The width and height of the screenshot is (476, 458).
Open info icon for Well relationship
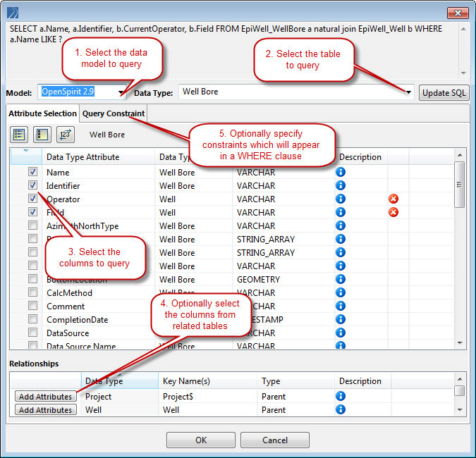pyautogui.click(x=341, y=409)
